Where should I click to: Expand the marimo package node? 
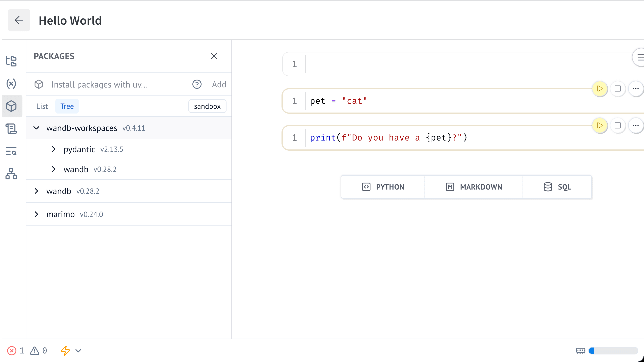(x=37, y=214)
